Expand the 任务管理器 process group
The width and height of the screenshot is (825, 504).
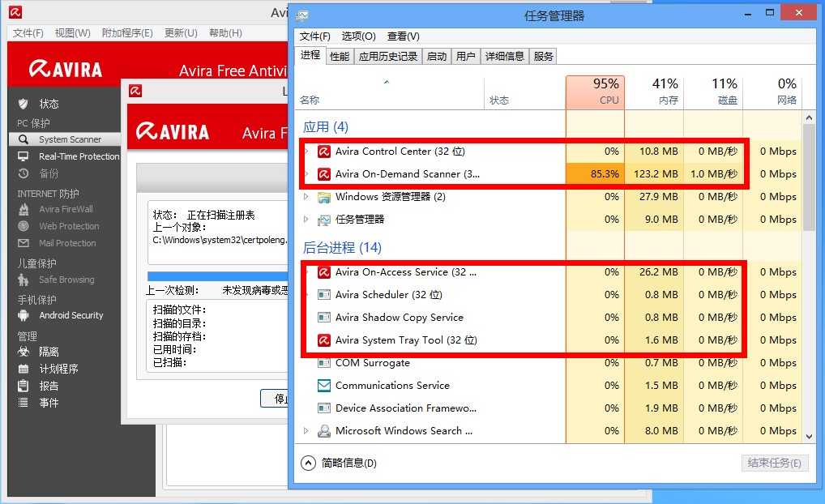(306, 220)
